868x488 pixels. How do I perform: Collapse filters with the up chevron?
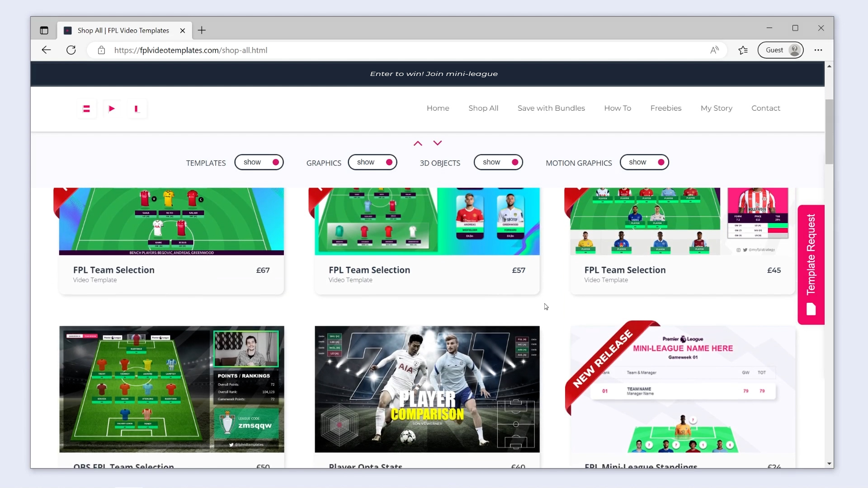(417, 143)
